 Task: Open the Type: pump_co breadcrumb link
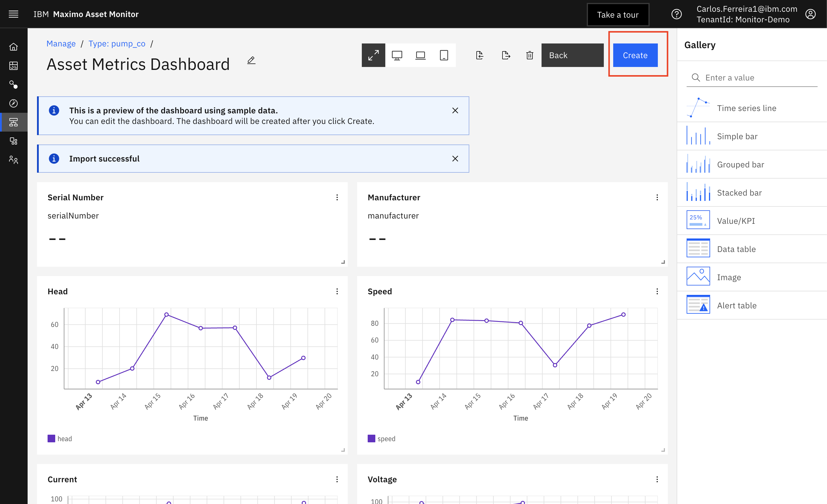point(117,44)
